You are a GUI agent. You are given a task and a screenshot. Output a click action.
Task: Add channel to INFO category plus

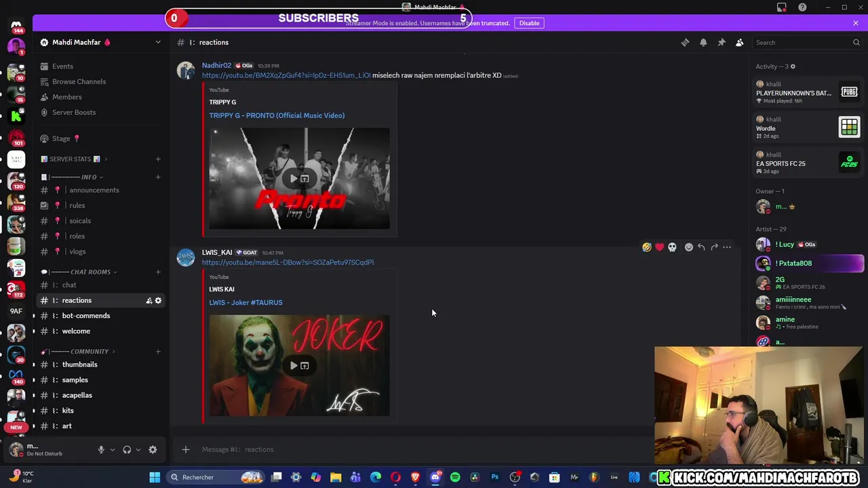click(x=158, y=177)
